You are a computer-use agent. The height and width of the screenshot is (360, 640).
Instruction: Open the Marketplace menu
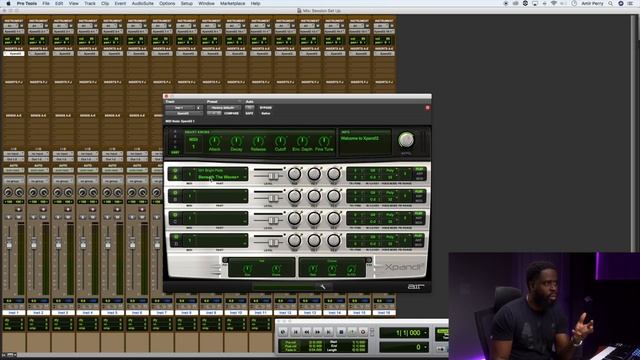pyautogui.click(x=233, y=3)
